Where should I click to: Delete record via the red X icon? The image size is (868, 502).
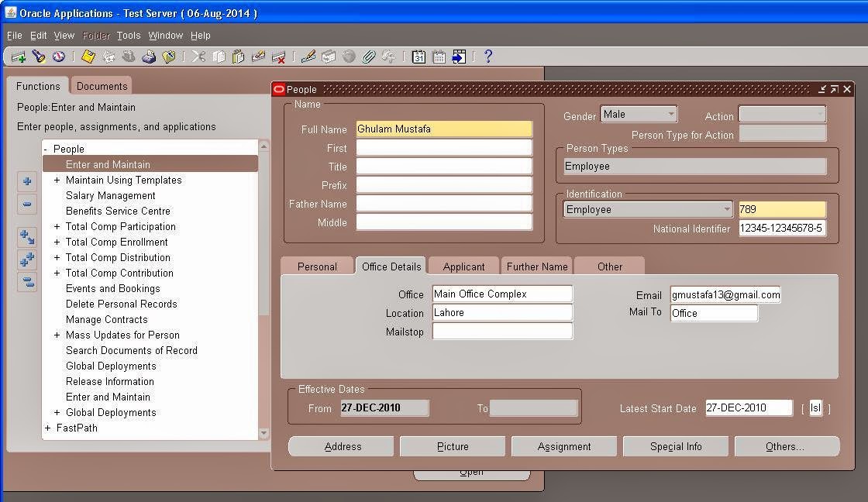pos(278,56)
